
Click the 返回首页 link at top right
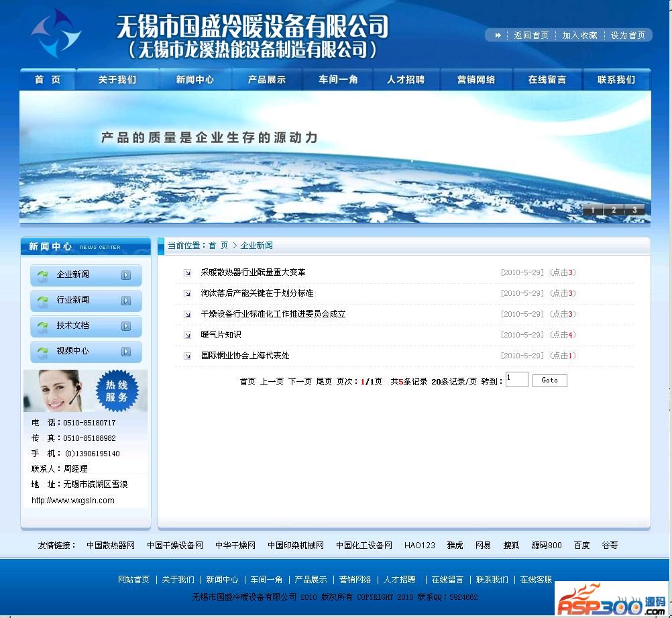(531, 35)
